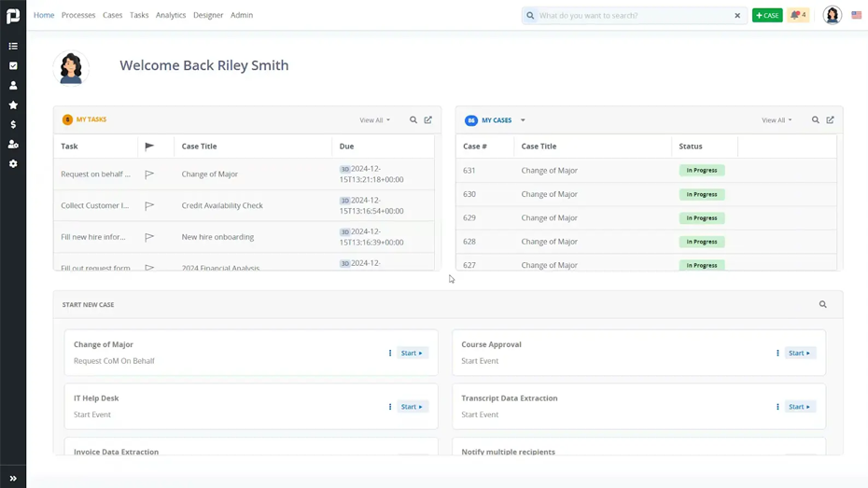
Task: Open the Analytics menu
Action: point(171,16)
